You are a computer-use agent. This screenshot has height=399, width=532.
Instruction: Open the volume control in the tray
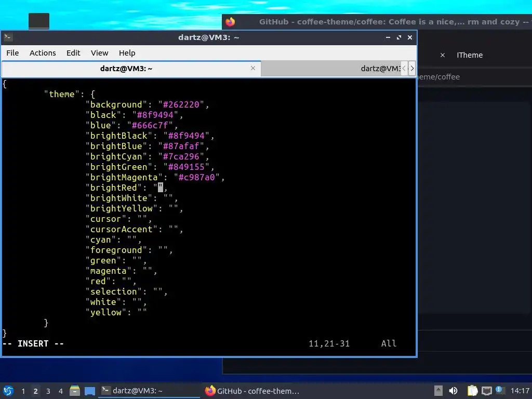[453, 391]
